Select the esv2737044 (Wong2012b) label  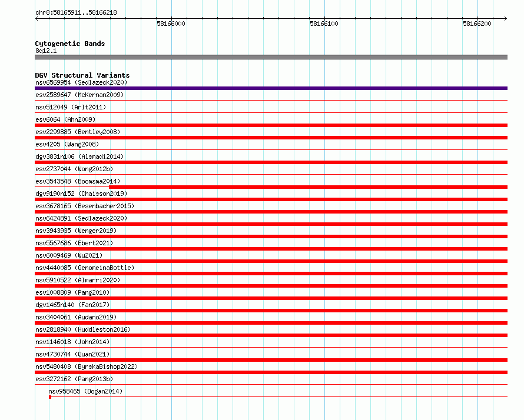pyautogui.click(x=74, y=169)
